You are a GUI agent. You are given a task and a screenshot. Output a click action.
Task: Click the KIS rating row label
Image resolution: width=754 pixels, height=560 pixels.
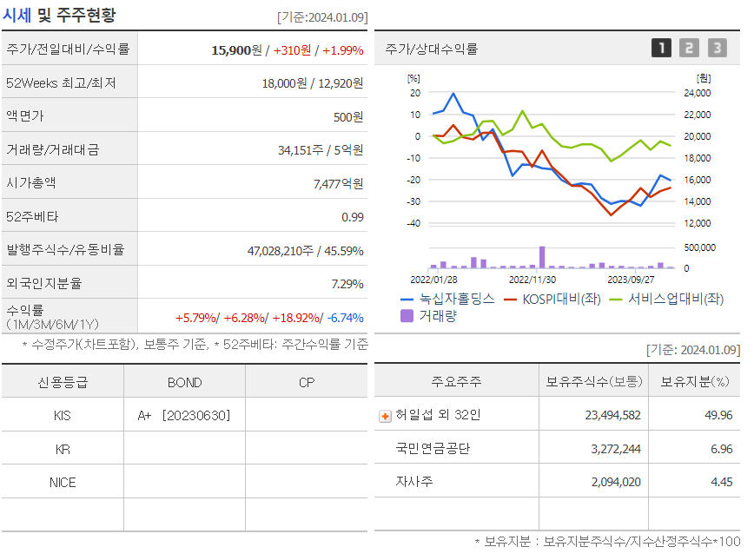tap(63, 415)
